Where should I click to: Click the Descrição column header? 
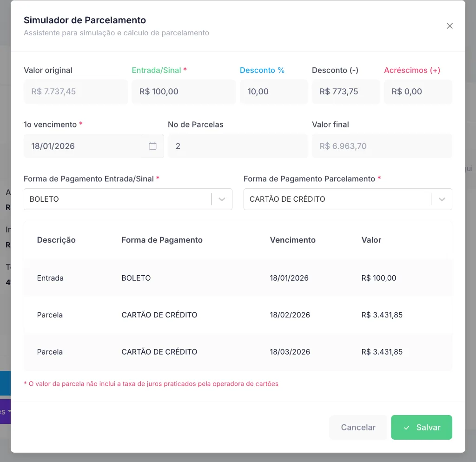(56, 240)
